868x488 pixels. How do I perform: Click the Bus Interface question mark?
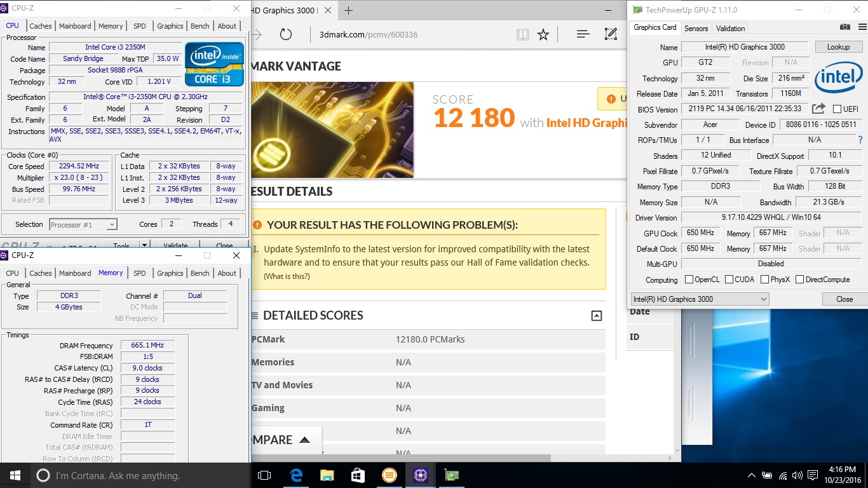[x=860, y=140]
